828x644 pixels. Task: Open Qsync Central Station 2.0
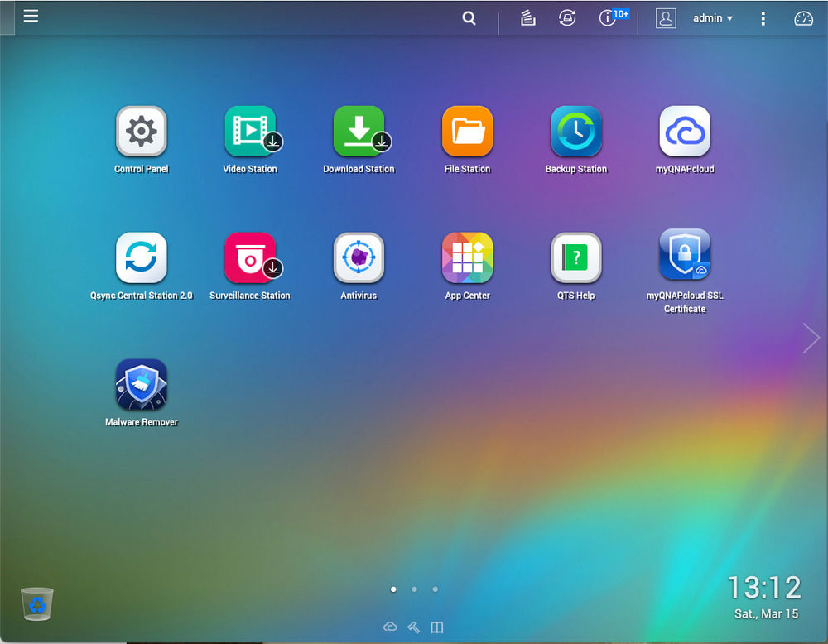click(141, 258)
